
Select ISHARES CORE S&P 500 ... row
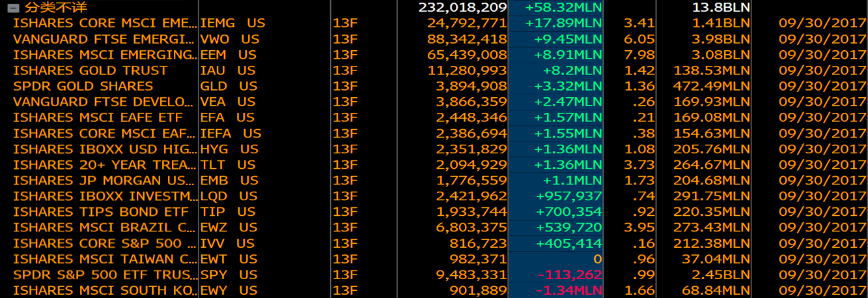point(434,243)
